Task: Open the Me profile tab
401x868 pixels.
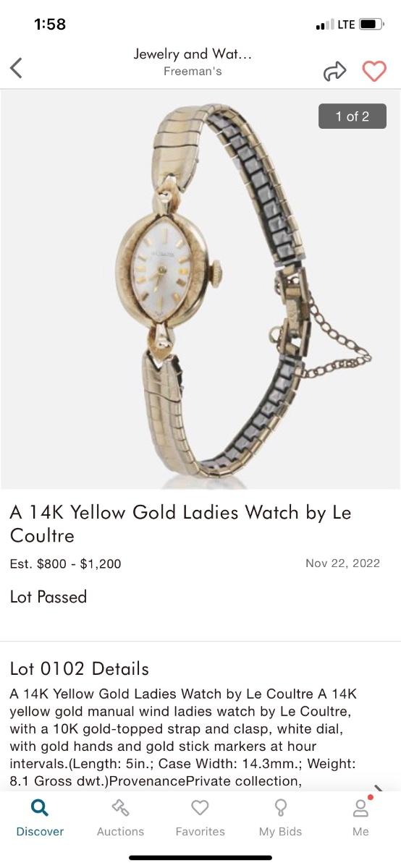Action: (x=360, y=818)
